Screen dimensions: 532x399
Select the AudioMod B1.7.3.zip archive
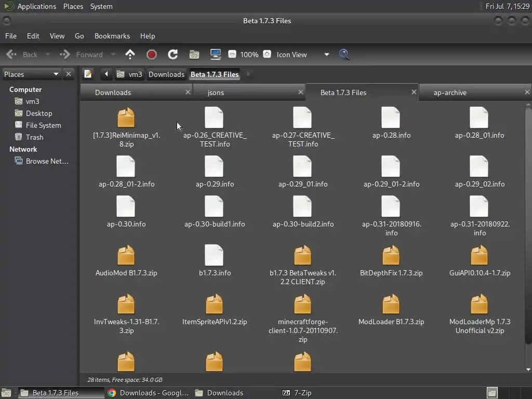pyautogui.click(x=126, y=261)
